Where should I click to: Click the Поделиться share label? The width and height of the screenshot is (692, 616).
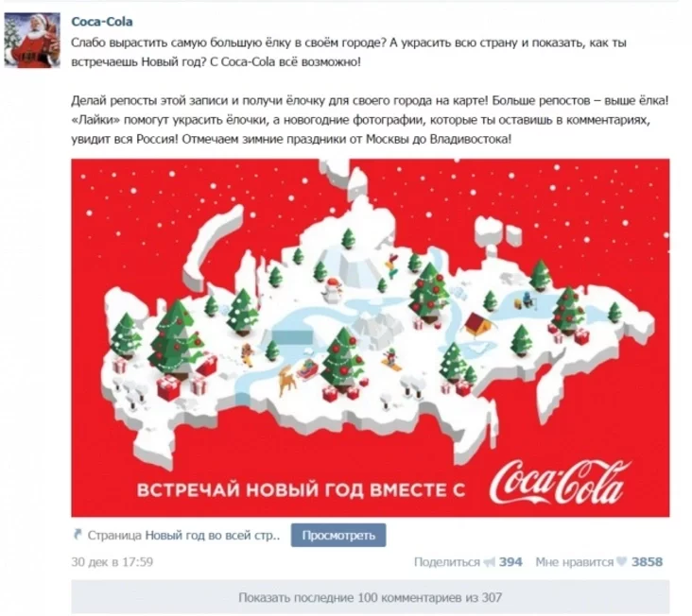[x=446, y=562]
